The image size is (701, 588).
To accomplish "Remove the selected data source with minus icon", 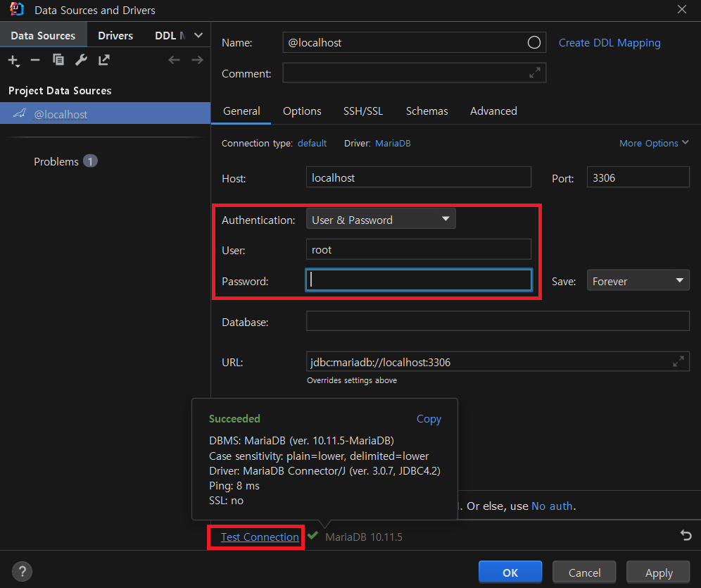I will (x=35, y=60).
